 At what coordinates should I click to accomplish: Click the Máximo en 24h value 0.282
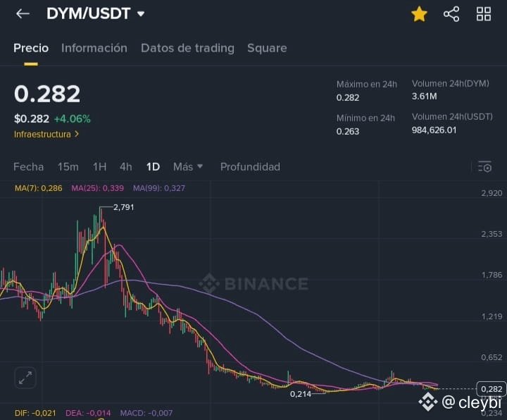[x=348, y=98]
